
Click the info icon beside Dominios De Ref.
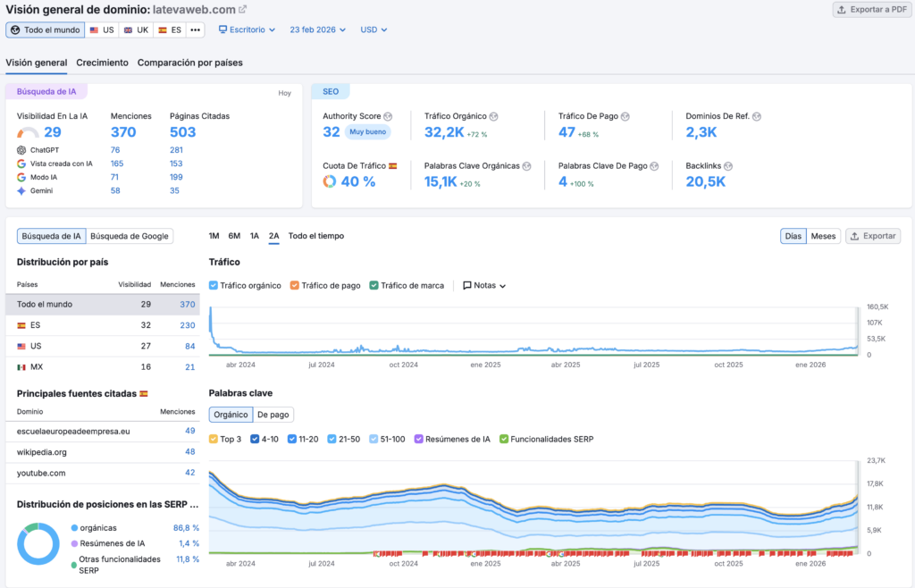[756, 116]
